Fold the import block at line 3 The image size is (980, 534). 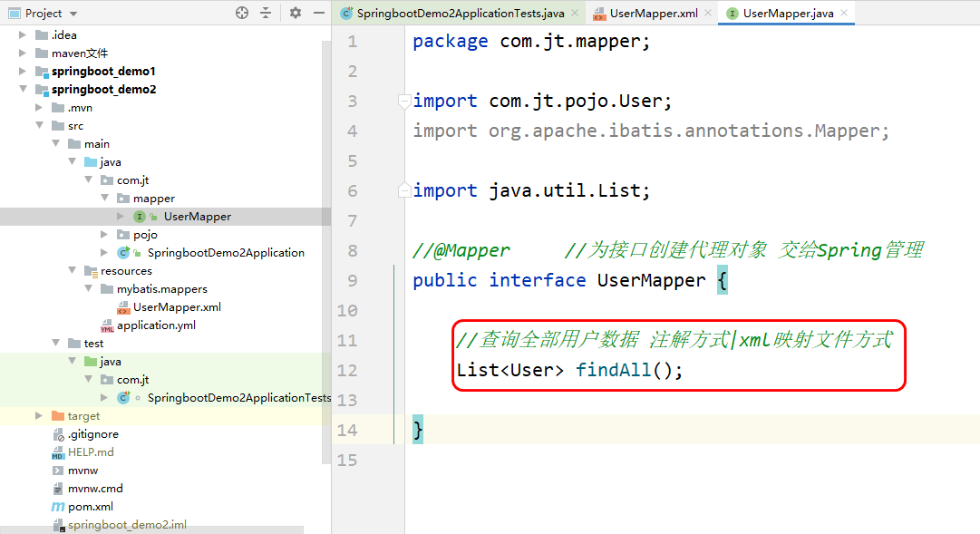[403, 101]
